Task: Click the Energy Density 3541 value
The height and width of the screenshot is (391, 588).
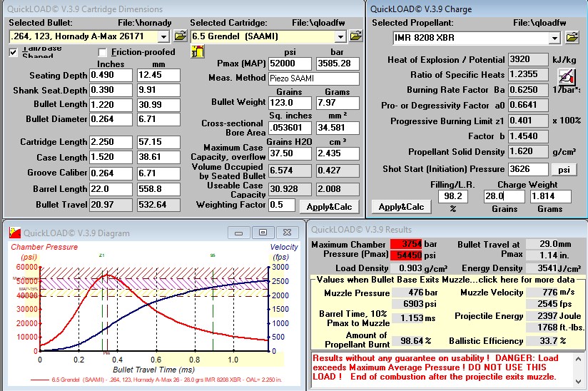Action: point(540,268)
